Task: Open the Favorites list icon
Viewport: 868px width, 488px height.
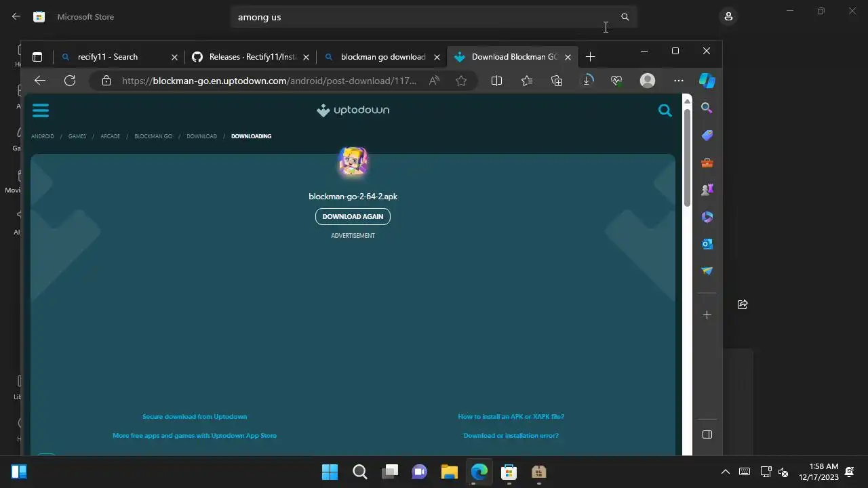Action: coord(527,81)
